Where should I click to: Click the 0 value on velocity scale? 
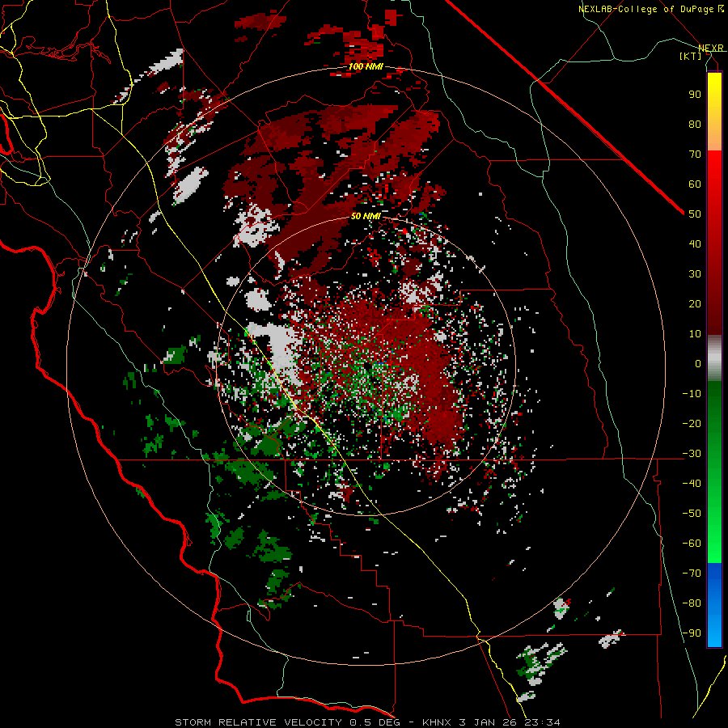698,363
